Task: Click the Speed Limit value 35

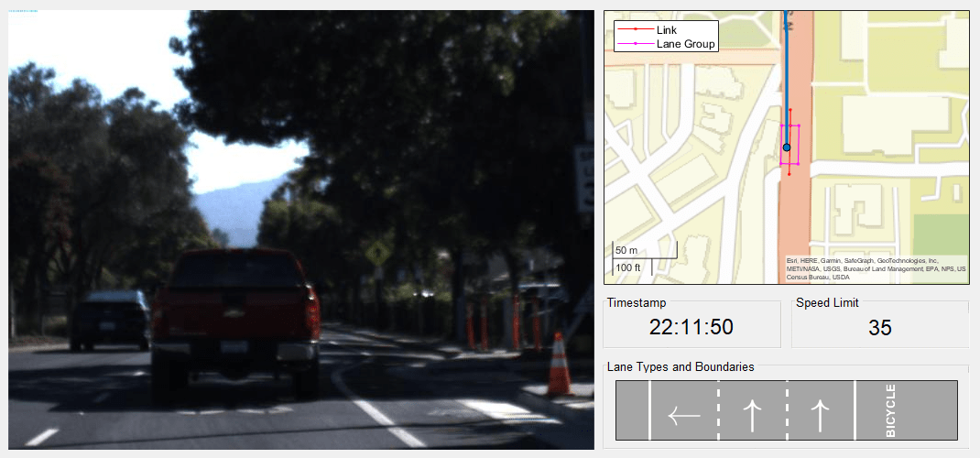Action: [880, 327]
